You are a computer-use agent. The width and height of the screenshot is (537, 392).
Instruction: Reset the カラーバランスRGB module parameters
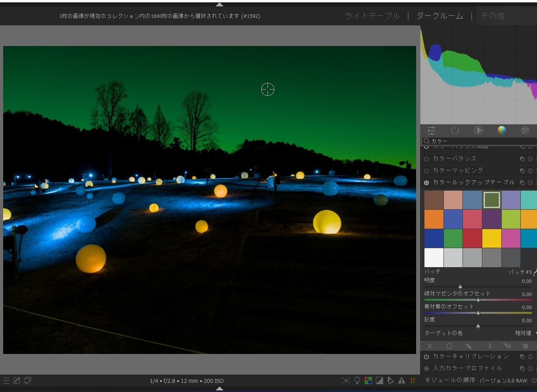[x=530, y=146]
